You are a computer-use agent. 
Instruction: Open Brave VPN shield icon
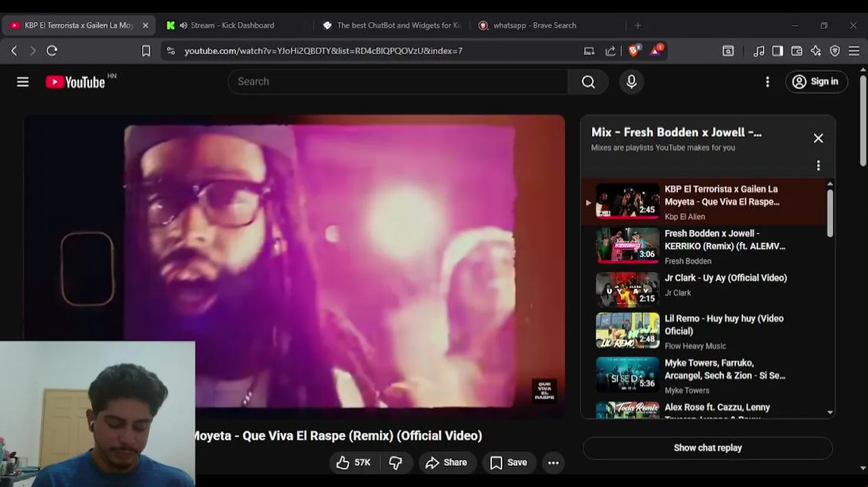tap(835, 51)
